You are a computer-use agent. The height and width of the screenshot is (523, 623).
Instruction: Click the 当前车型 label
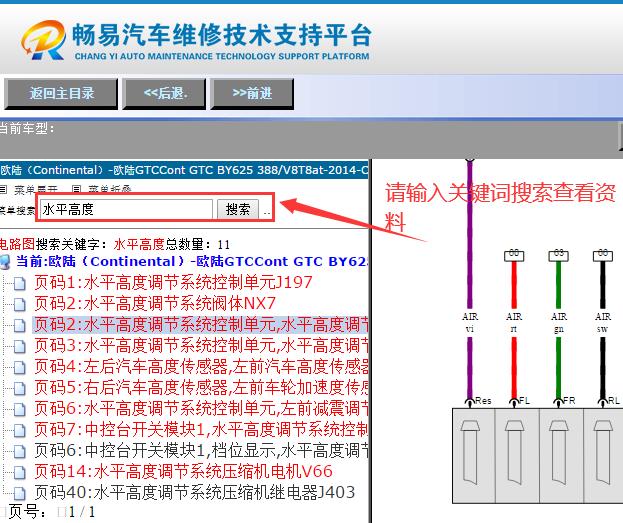pos(27,129)
